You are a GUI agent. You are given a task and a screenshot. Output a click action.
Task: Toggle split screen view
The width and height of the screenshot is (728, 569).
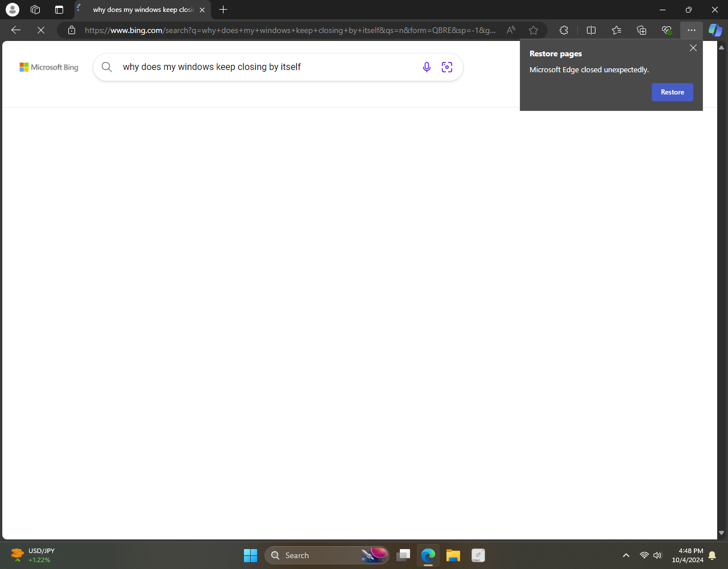591,30
